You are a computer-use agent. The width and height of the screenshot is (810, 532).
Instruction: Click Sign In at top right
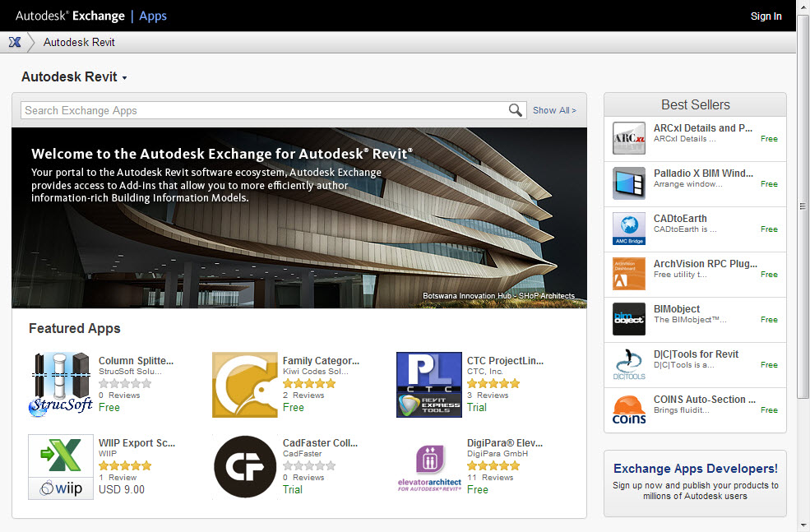766,16
